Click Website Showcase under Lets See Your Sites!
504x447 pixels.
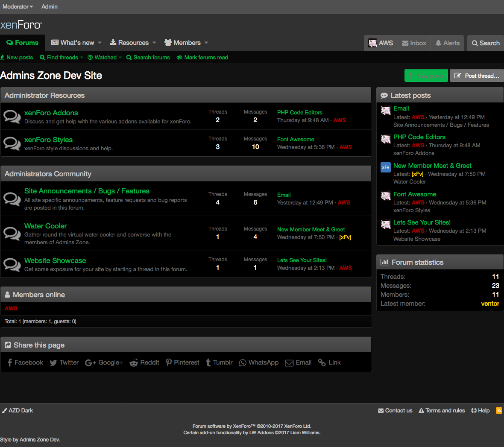point(417,239)
